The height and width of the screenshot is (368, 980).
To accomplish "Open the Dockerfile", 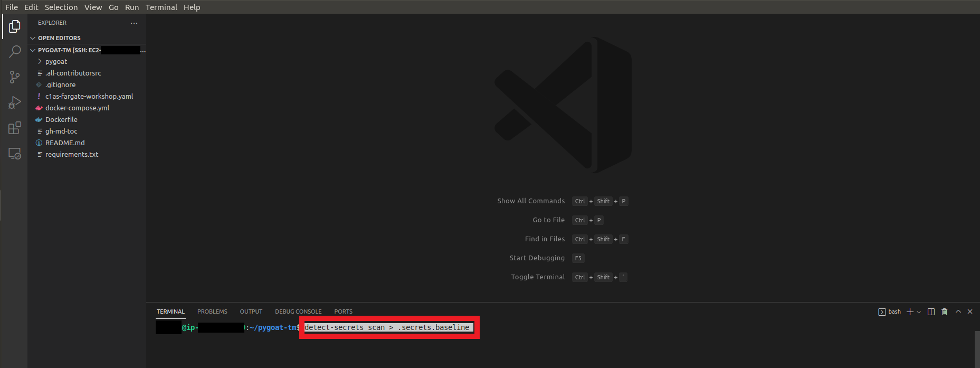I will tap(87, 120).
